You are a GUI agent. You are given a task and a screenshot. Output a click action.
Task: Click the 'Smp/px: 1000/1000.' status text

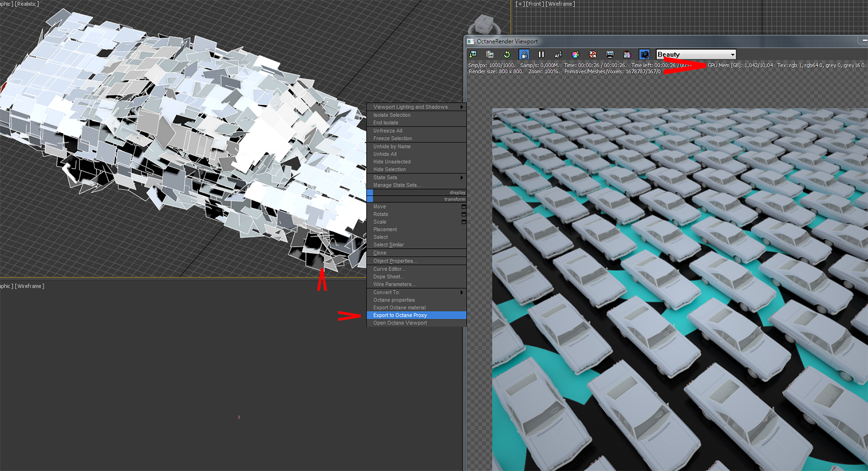(492, 65)
